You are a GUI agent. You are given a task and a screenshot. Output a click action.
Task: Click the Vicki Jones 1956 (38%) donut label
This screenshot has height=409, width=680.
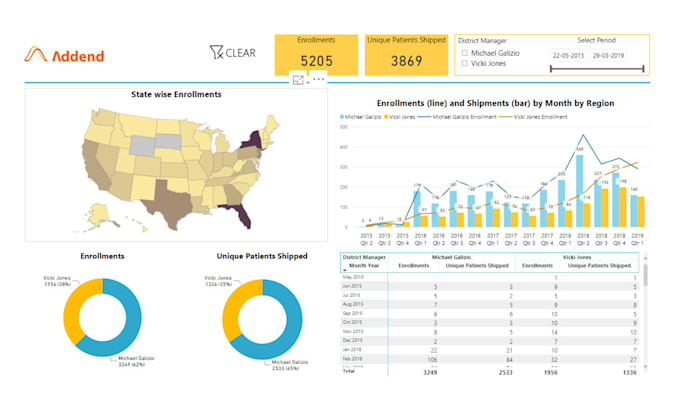57,281
